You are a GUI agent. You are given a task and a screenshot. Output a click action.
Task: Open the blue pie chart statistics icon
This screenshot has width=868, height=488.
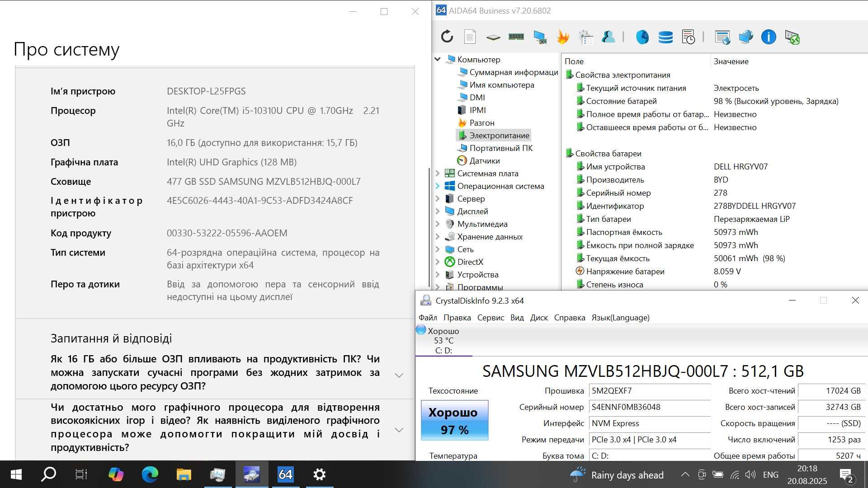click(x=642, y=37)
